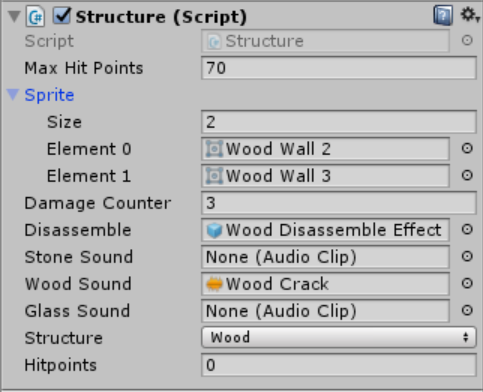Image resolution: width=483 pixels, height=392 pixels.
Task: Open the Structure type dropdown showing Wood
Action: point(339,337)
